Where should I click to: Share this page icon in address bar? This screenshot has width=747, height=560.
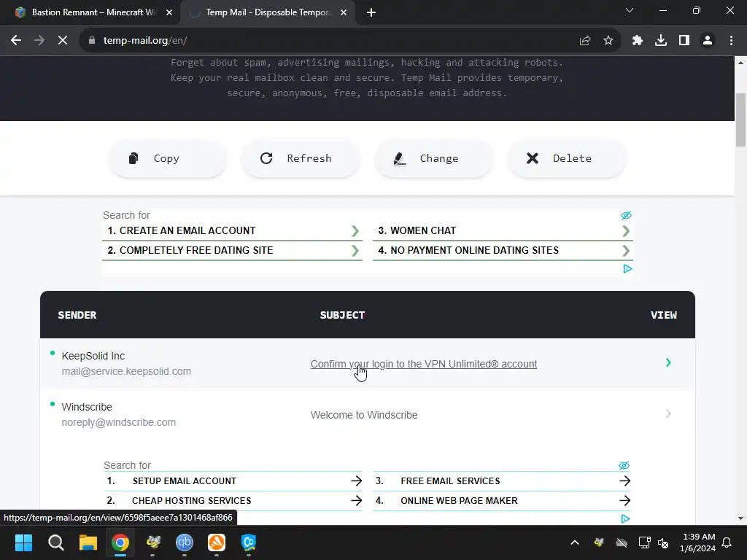click(x=585, y=41)
